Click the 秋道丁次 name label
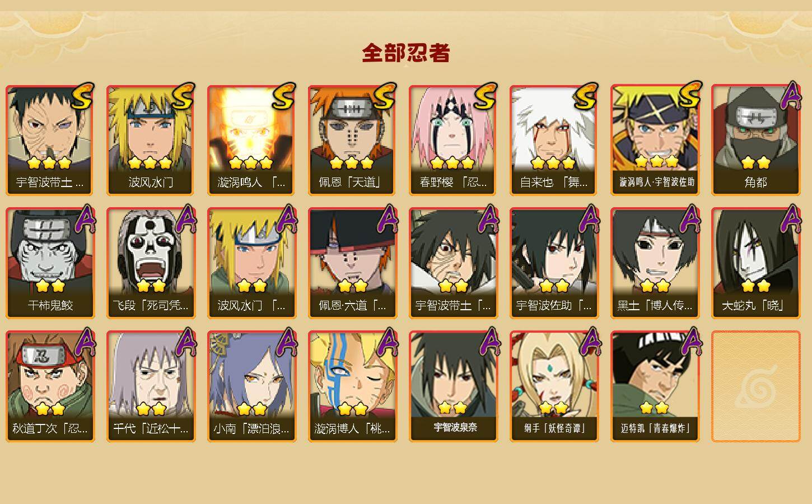Image resolution: width=812 pixels, height=504 pixels. click(50, 428)
